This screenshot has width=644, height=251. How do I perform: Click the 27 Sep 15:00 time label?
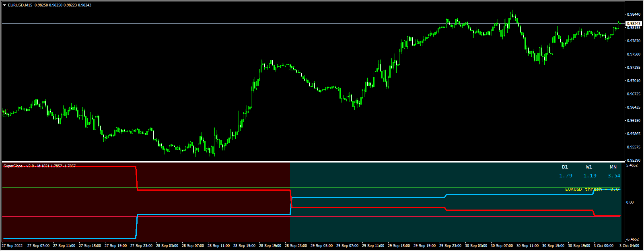point(90,246)
